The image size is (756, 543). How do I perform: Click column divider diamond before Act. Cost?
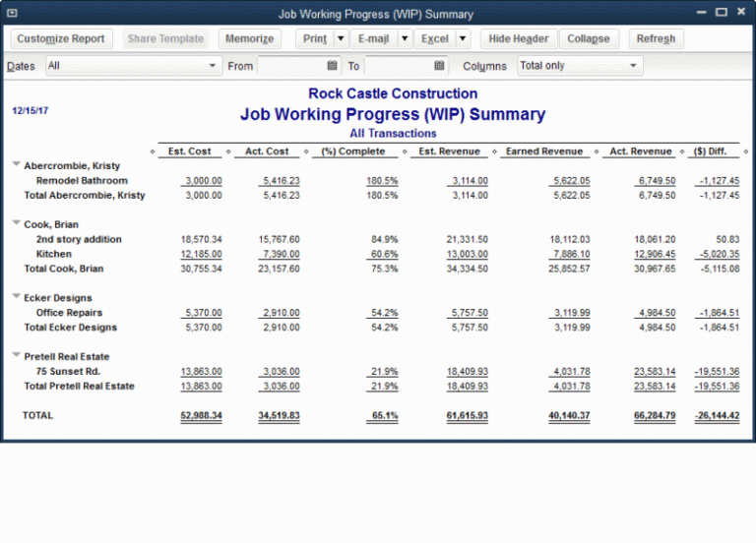tap(228, 151)
